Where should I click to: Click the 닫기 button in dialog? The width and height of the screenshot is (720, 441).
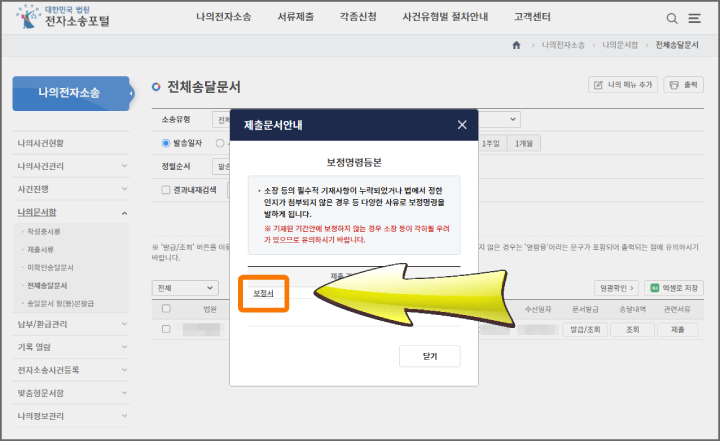pos(430,356)
